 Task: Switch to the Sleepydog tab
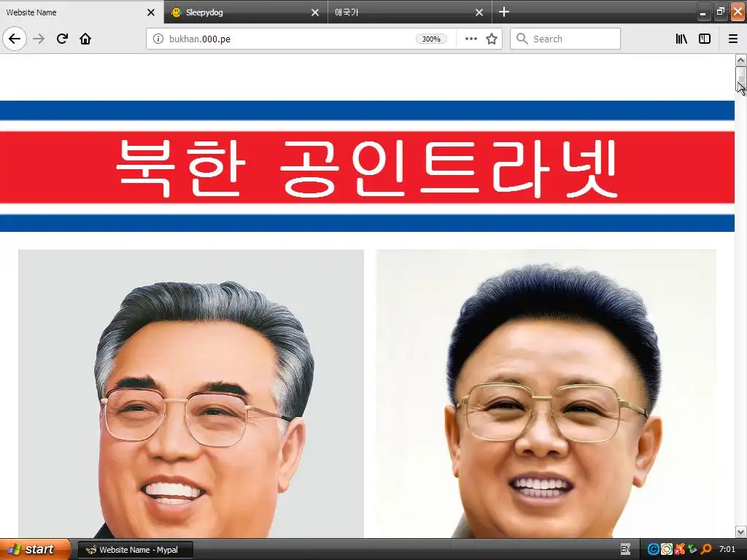[x=246, y=12]
